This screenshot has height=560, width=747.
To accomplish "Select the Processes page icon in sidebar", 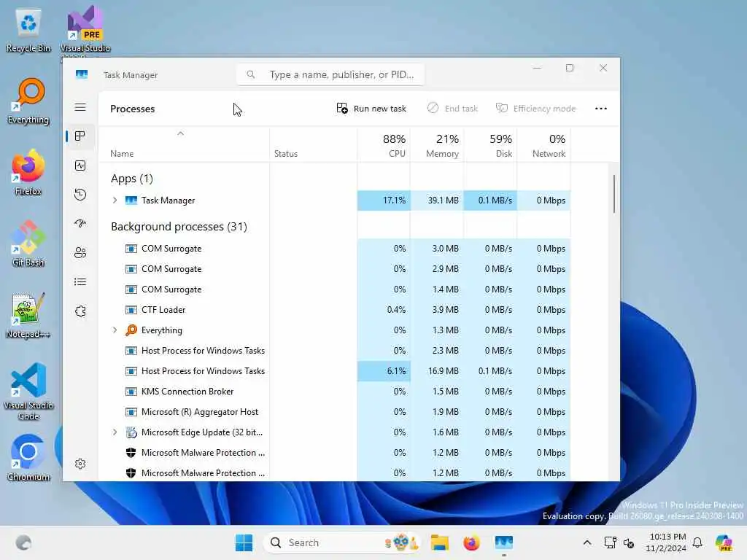I will (x=80, y=136).
